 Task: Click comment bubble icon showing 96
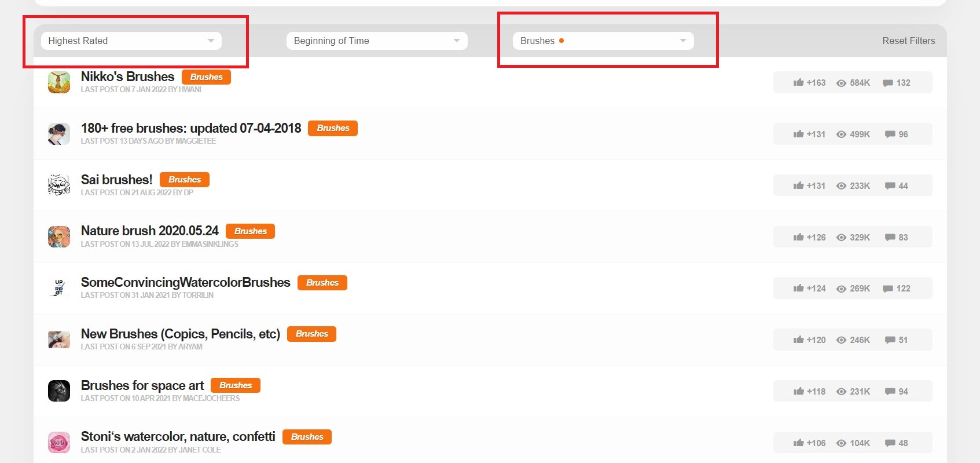tap(890, 134)
